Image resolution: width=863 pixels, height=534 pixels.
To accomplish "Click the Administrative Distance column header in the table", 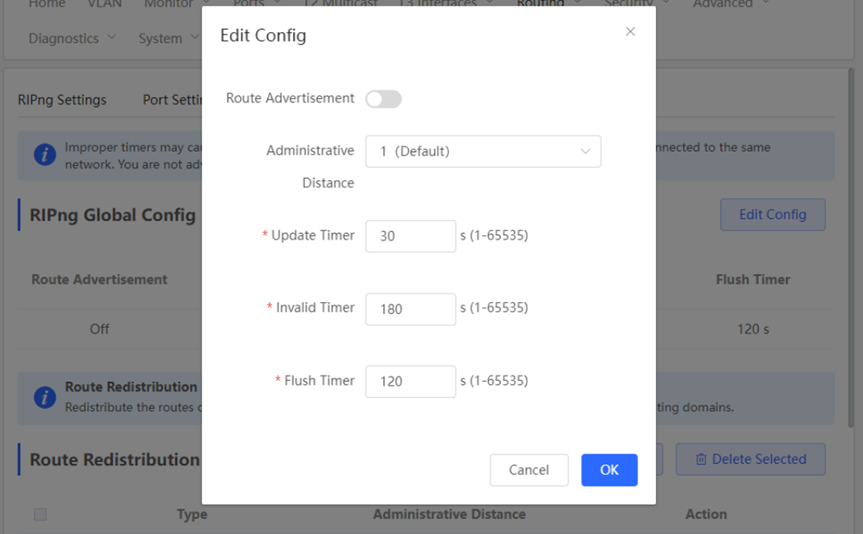I will [x=449, y=514].
